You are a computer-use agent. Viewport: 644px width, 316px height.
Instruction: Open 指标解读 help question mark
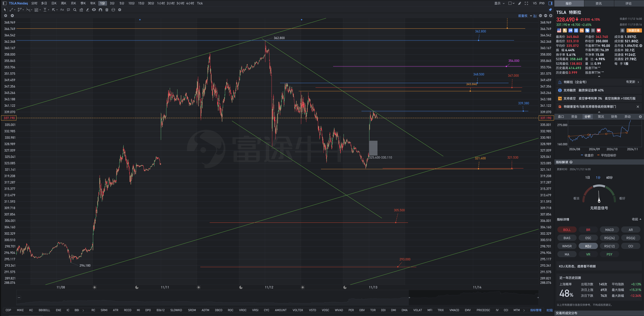tap(571, 162)
